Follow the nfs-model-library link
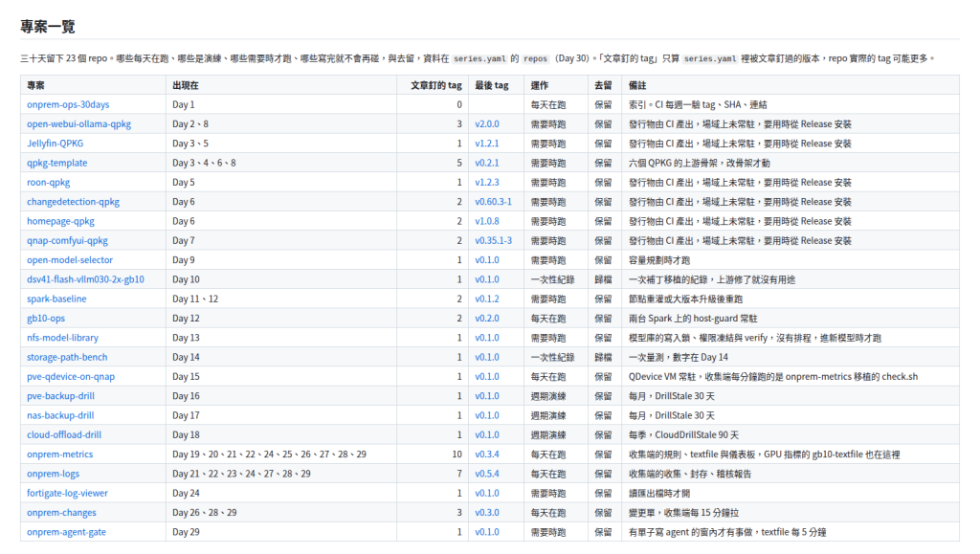Viewport: 980px width, 554px height. [62, 337]
